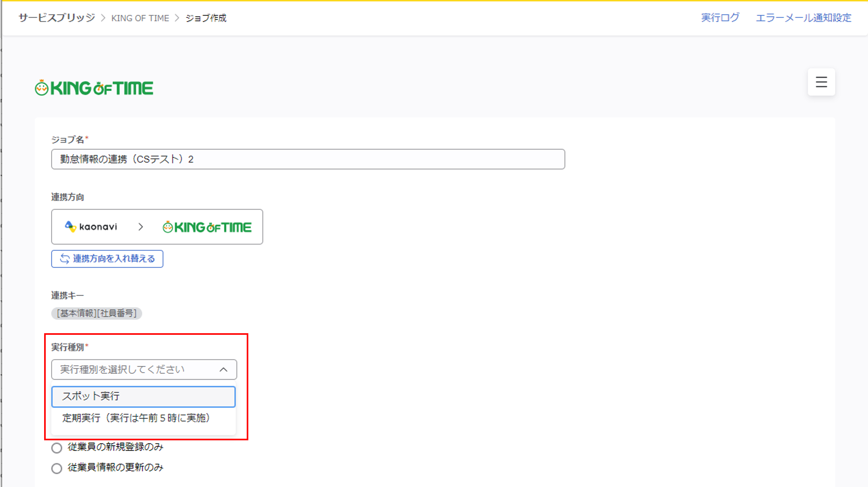
Task: Click the swap arrows icon in 連携方向を入れ替える
Action: (65, 259)
